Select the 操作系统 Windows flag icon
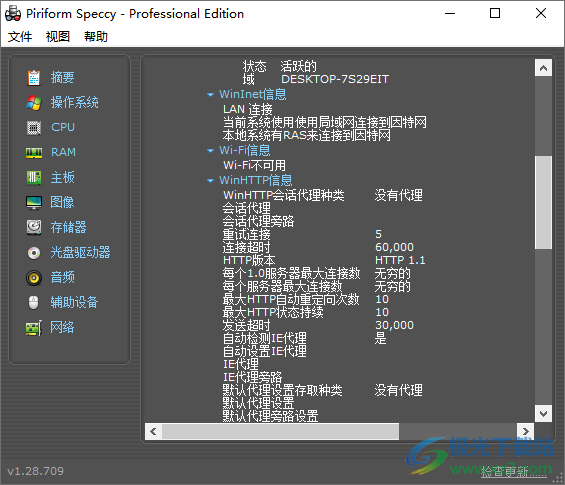Viewport: 565px width, 485px height. 34,102
